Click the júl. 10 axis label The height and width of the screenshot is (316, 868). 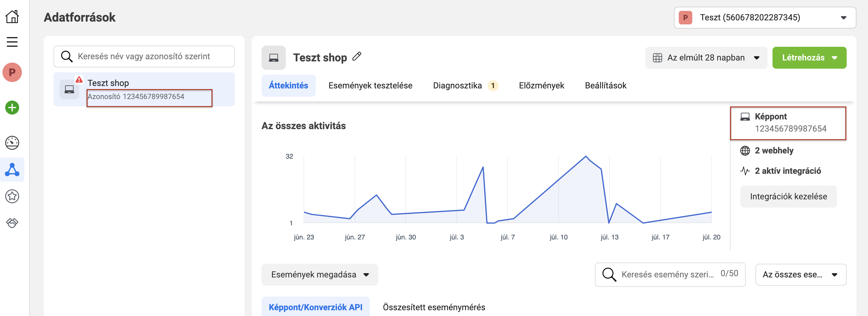[558, 237]
